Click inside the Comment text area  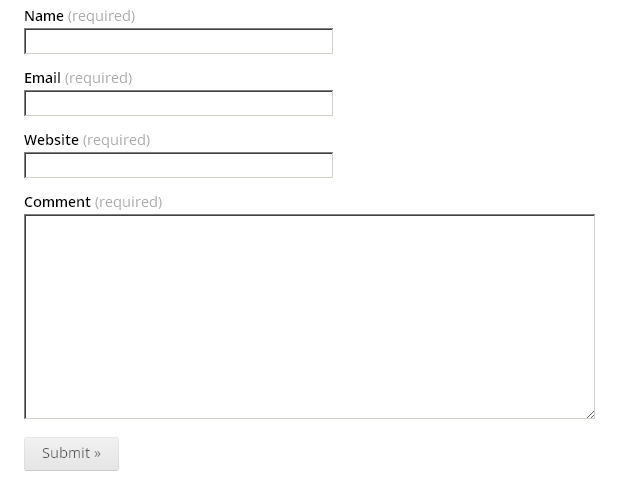click(310, 317)
